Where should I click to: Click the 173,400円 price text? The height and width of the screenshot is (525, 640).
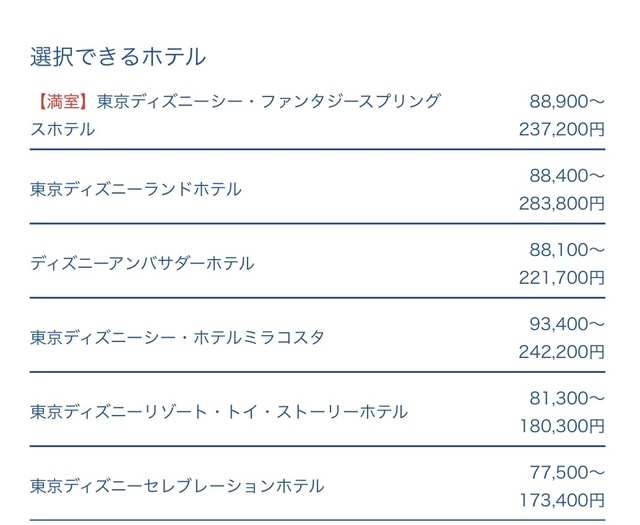point(562,500)
